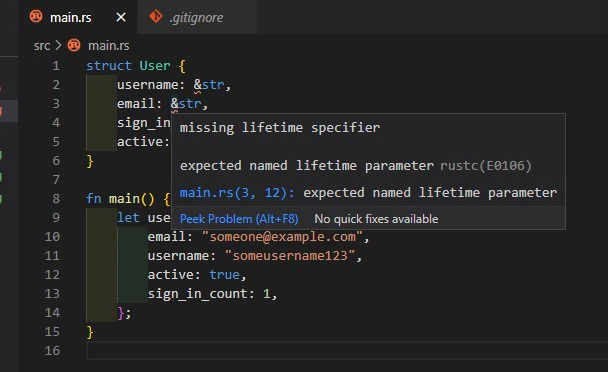Close the main.rs tab
608x372 pixels.
point(121,17)
